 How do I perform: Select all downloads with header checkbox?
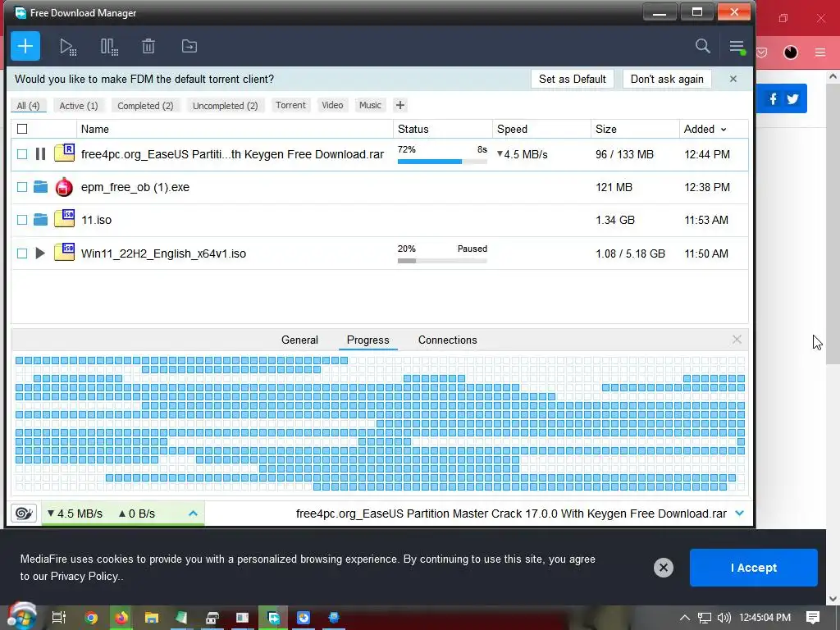click(x=22, y=129)
